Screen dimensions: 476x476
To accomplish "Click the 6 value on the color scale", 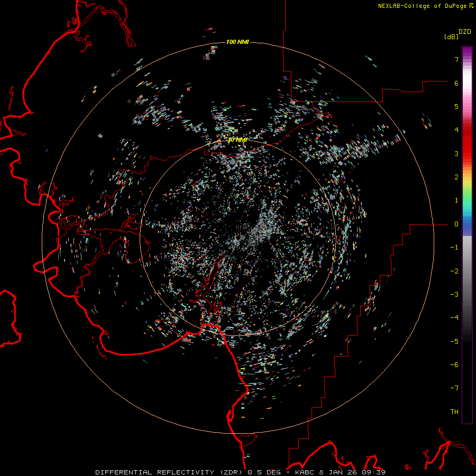I will (456, 83).
